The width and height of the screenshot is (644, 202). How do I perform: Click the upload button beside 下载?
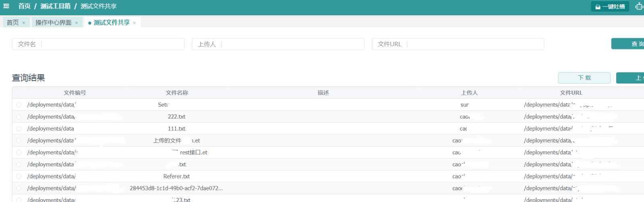(630, 78)
